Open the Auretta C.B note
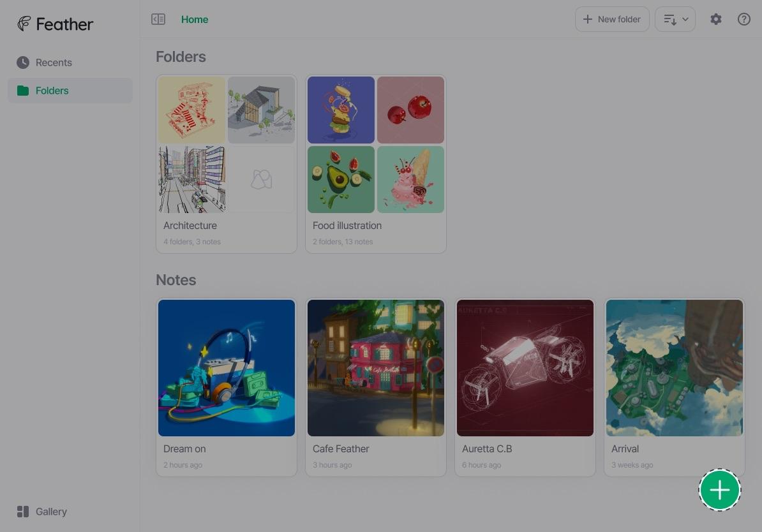762x532 pixels. pyautogui.click(x=525, y=368)
